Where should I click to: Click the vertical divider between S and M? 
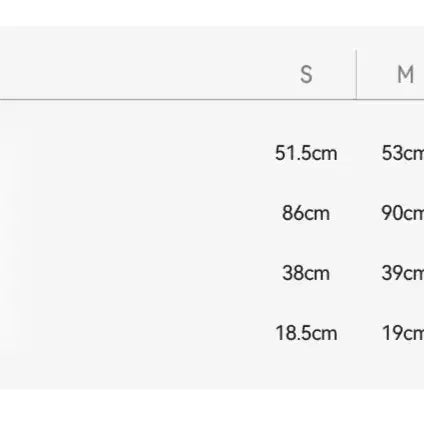[356, 74]
